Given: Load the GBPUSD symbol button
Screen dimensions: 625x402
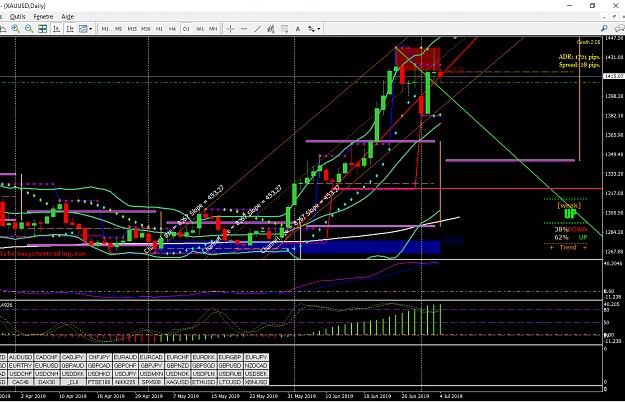Looking at the screenshot, I should [x=230, y=366].
